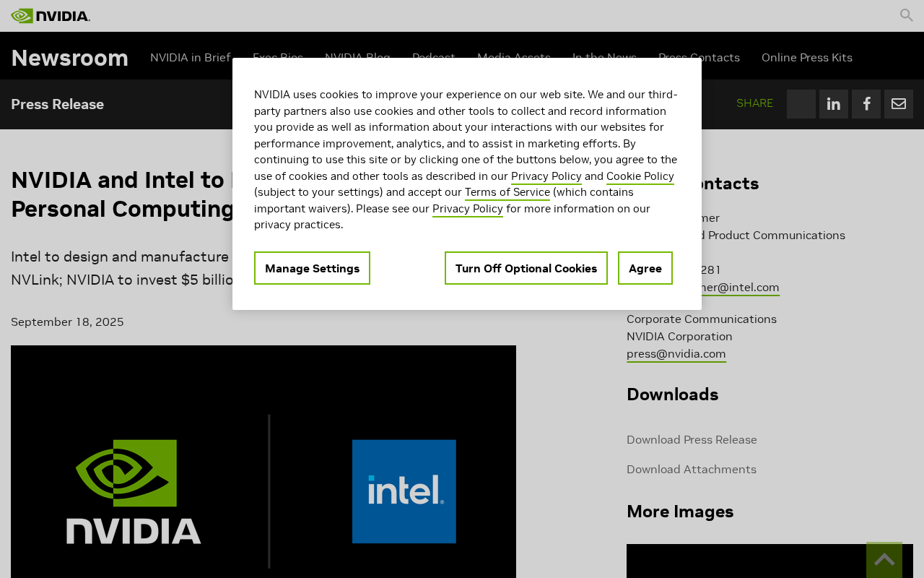Screen dimensions: 924x578
Task: Click the NVIDIA logo in the header
Action: tap(51, 16)
